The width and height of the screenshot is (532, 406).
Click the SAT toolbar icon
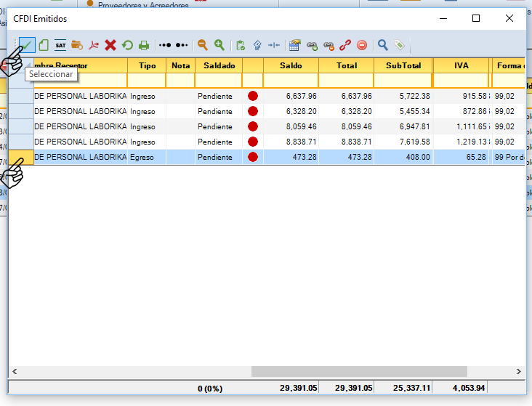click(60, 45)
